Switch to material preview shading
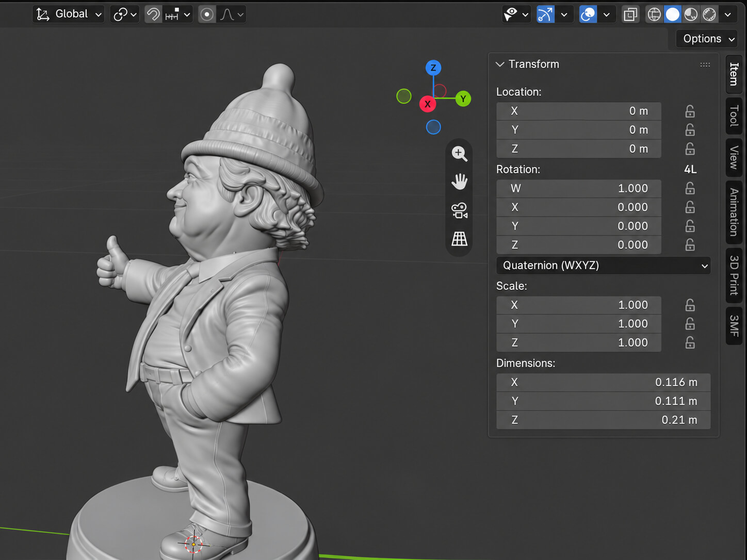 point(691,14)
